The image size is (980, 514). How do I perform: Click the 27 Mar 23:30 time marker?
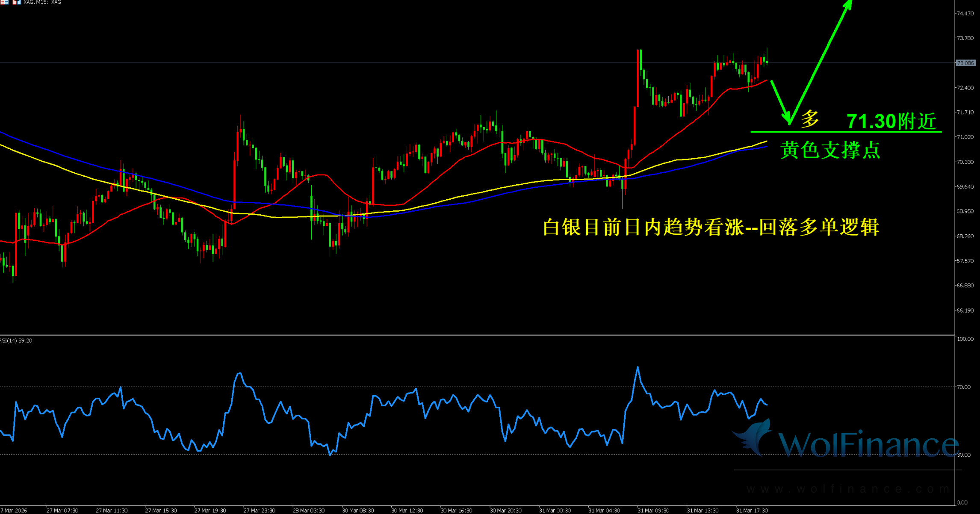[x=259, y=511]
